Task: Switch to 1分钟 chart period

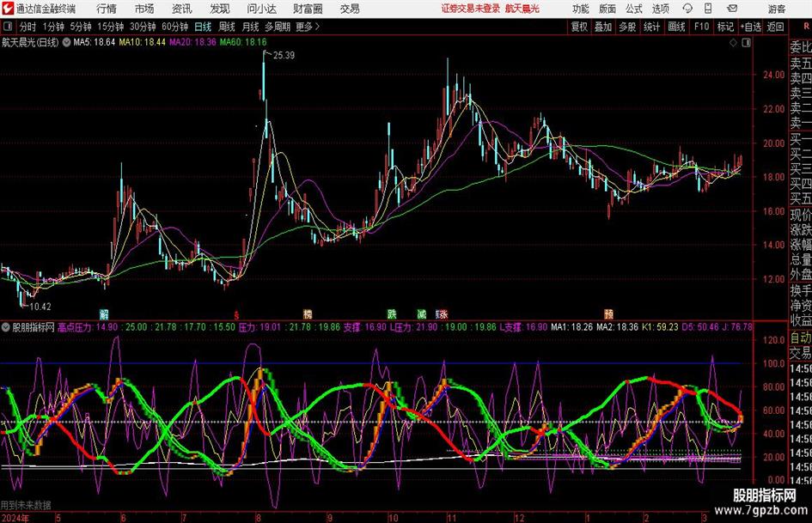Action: click(x=52, y=27)
